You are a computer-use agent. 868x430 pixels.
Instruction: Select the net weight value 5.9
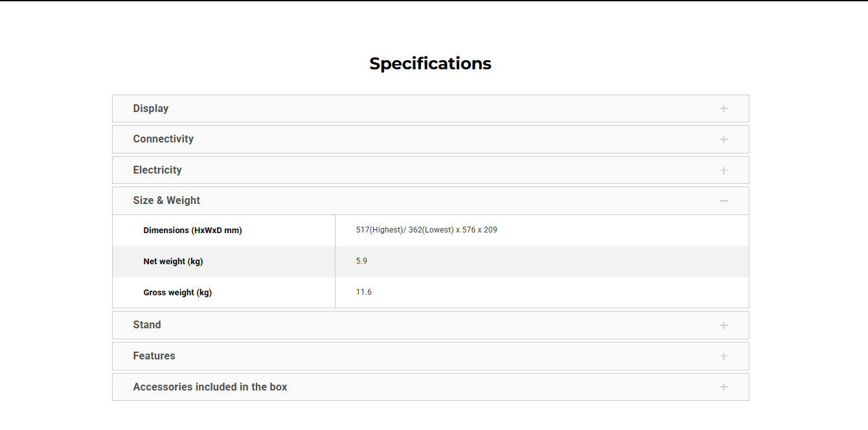(361, 261)
